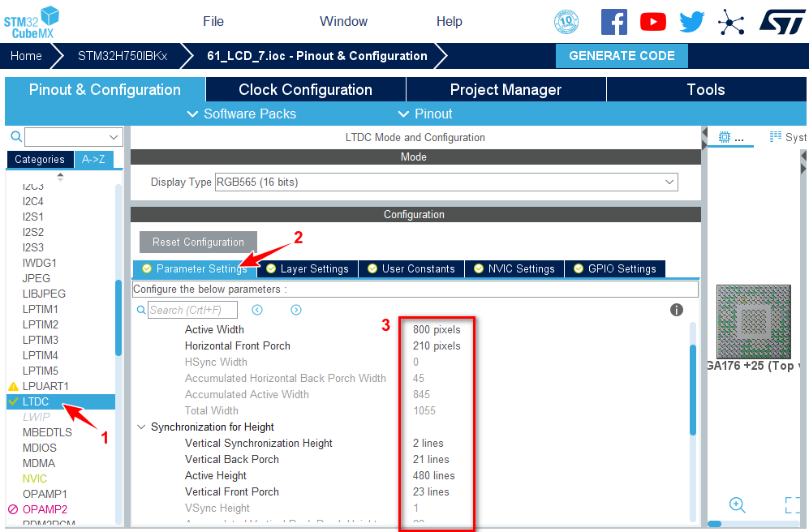This screenshot has height=532, width=809.
Task: Open the peripheral search dropdown
Action: click(114, 137)
